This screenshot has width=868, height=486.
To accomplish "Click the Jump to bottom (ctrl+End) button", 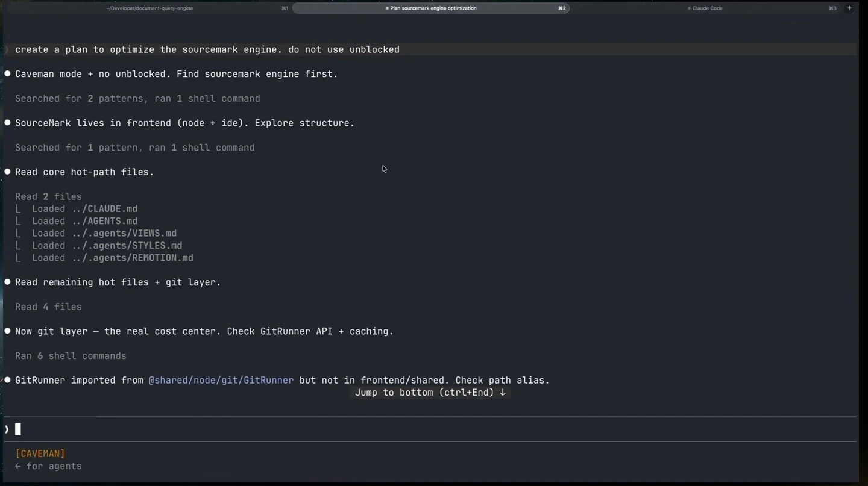I will point(430,393).
